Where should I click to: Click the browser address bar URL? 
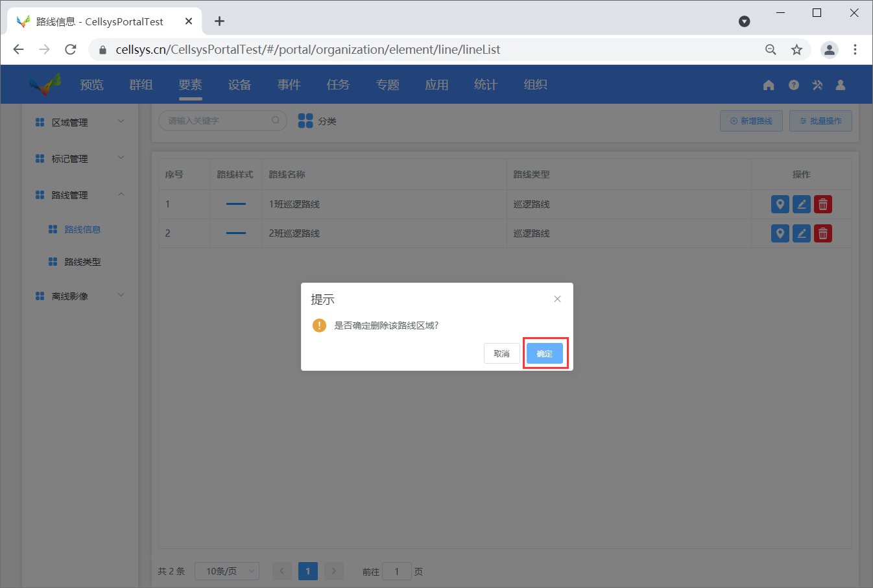click(x=308, y=49)
